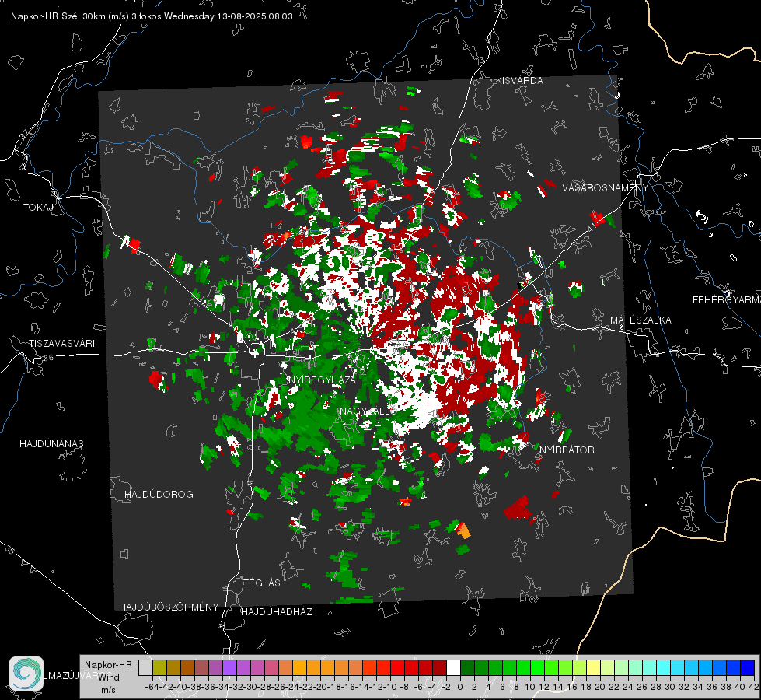This screenshot has height=700, width=761.
Task: Pick the leftmost gray legend swatch
Action: (x=145, y=668)
